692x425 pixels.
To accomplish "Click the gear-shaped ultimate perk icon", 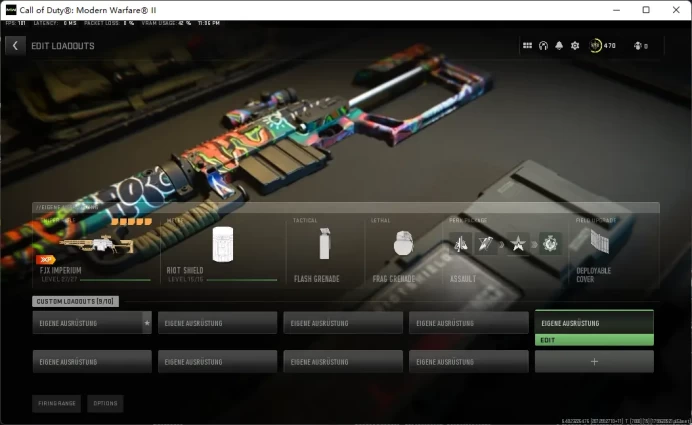I will click(x=550, y=243).
